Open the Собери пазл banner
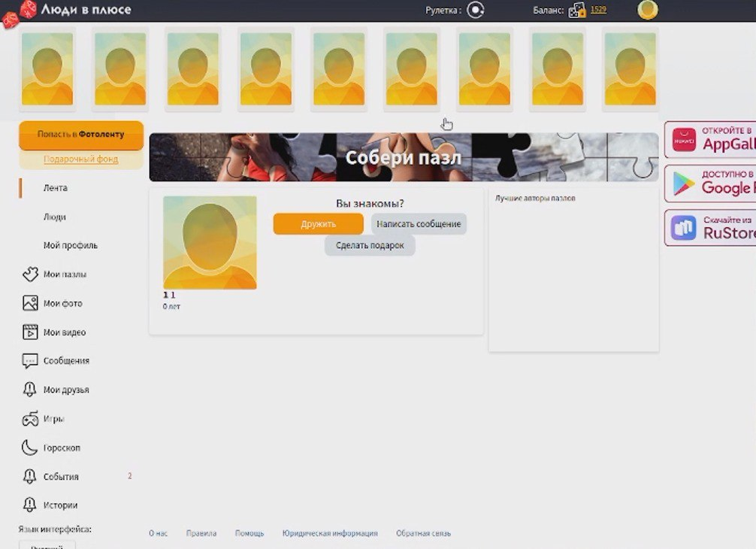The width and height of the screenshot is (756, 549). point(404,157)
